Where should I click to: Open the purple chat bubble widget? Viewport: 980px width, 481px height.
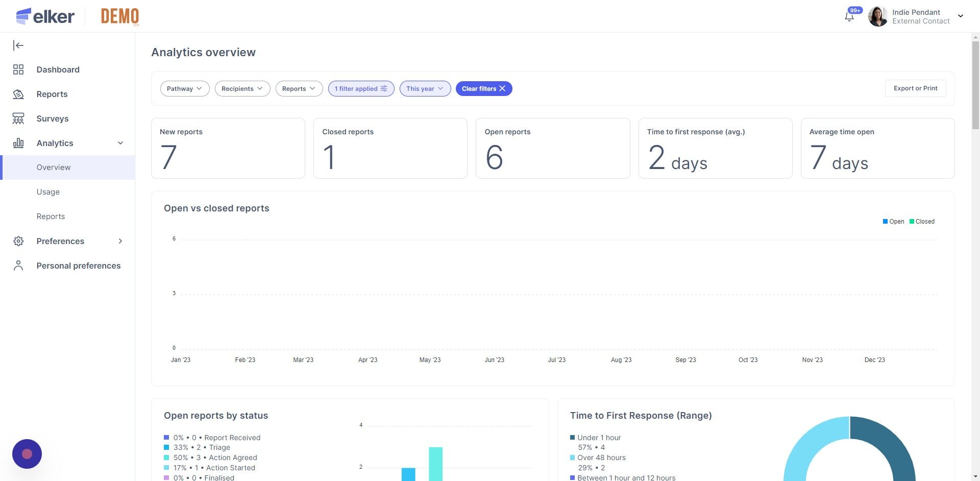27,454
